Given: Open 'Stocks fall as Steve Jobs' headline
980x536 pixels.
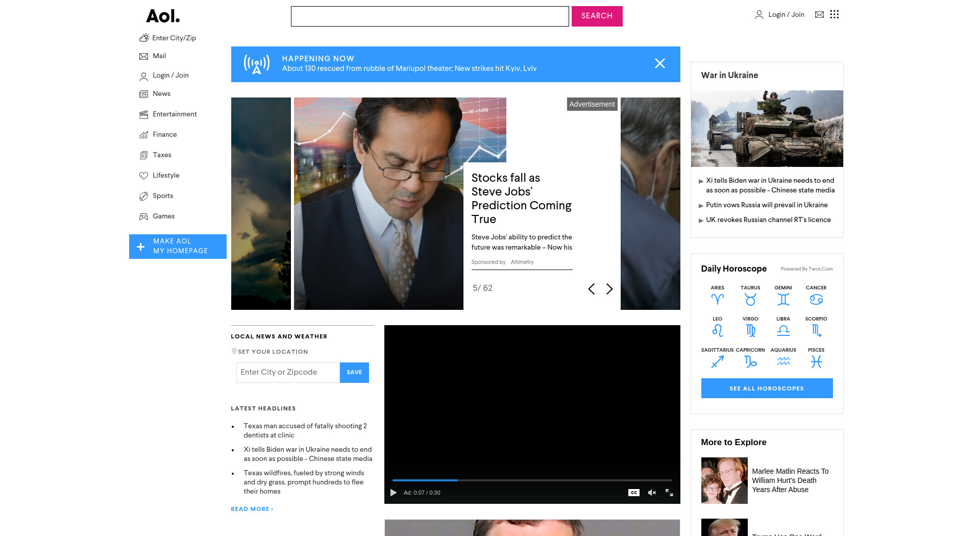Looking at the screenshot, I should pyautogui.click(x=521, y=199).
